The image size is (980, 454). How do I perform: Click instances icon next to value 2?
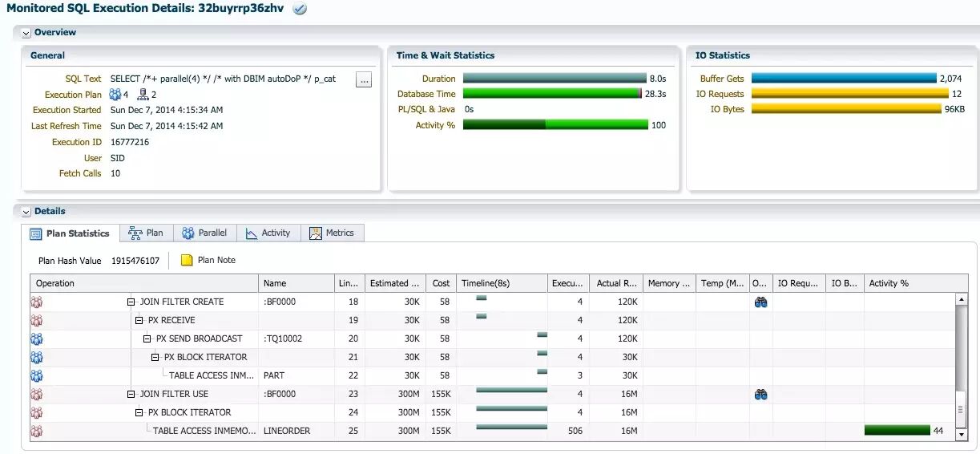143,95
